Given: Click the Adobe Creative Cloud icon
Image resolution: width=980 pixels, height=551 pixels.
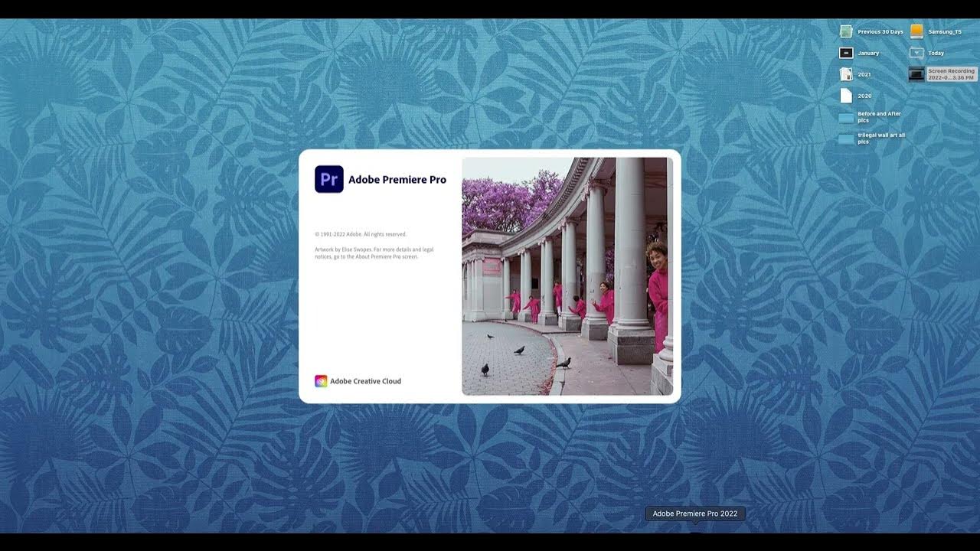Looking at the screenshot, I should coord(321,381).
